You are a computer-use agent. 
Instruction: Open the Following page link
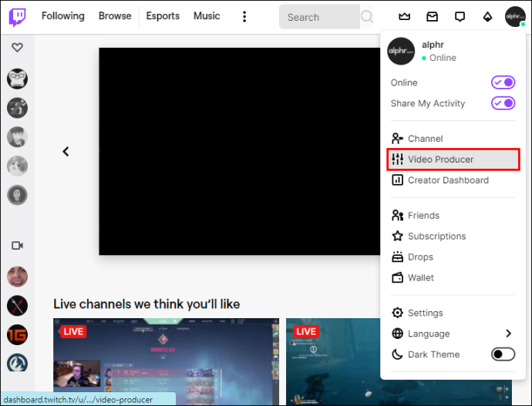pos(63,16)
